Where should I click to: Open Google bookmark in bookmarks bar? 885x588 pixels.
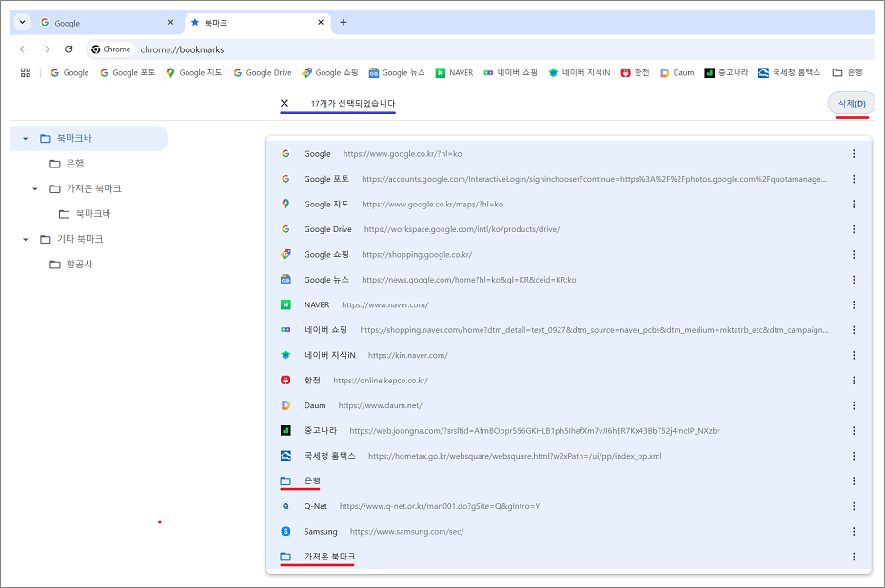[69, 73]
